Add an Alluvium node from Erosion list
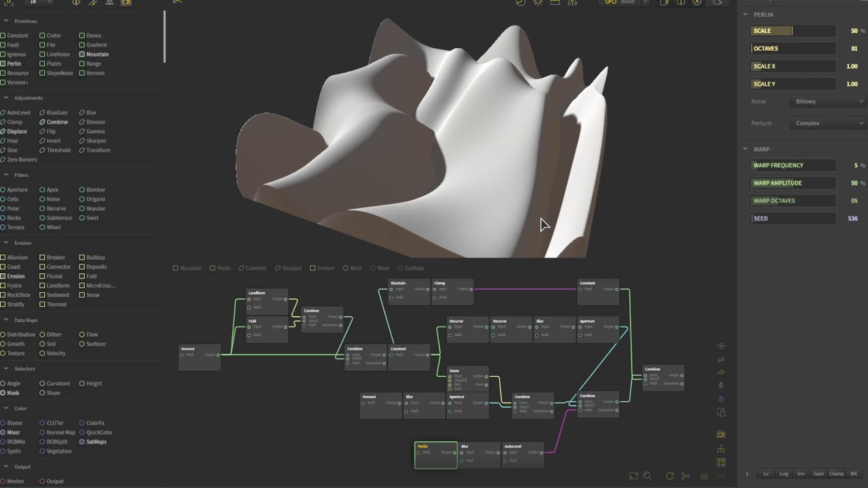The width and height of the screenshot is (868, 488). click(14, 258)
